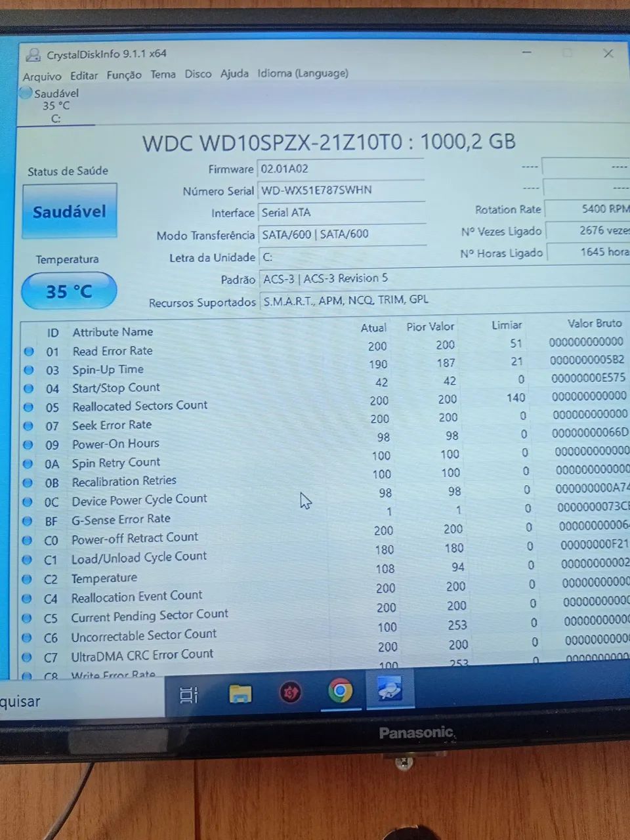
Task: Click the 35 °C temperature button
Action: [69, 291]
